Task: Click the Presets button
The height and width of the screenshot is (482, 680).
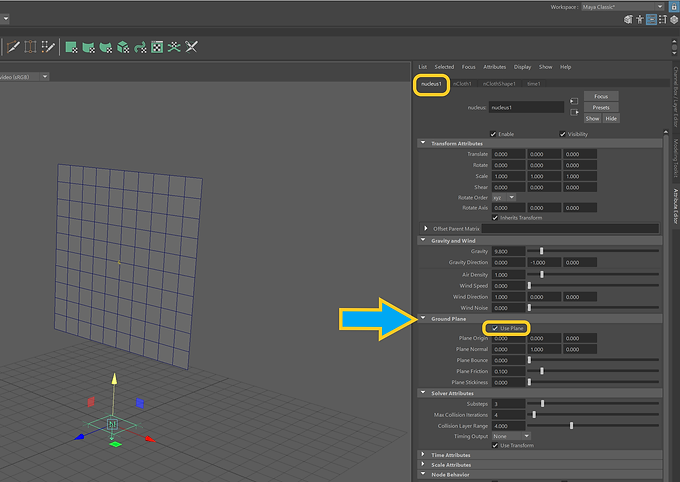Action: tap(601, 108)
